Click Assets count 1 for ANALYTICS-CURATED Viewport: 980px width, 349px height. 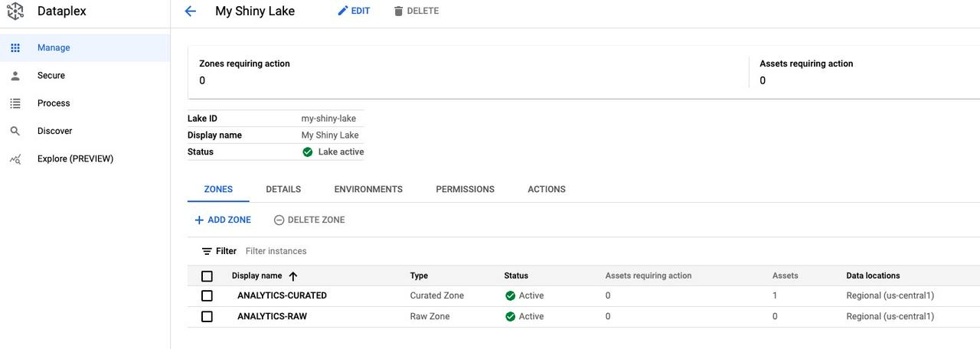click(775, 295)
